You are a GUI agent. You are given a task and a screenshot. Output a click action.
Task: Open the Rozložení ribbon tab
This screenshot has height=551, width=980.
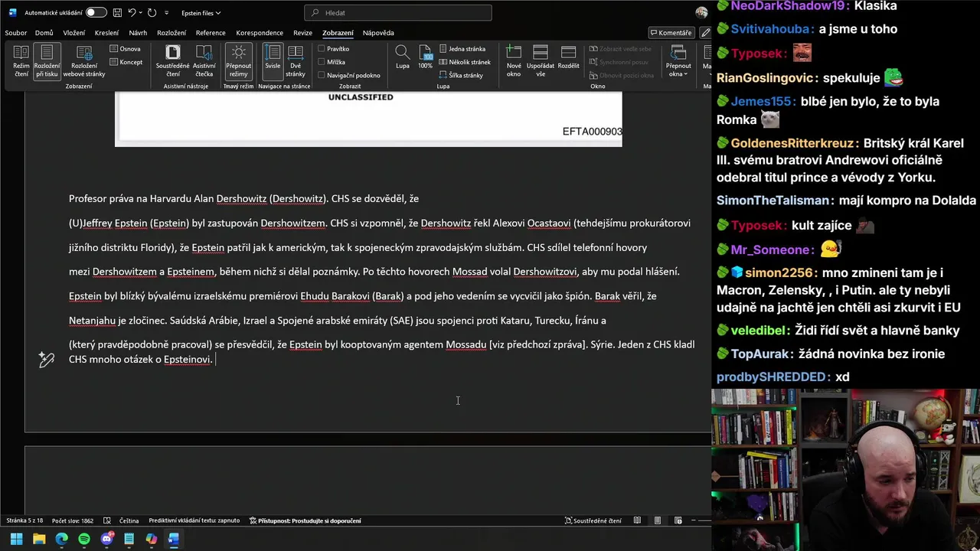pyautogui.click(x=171, y=33)
